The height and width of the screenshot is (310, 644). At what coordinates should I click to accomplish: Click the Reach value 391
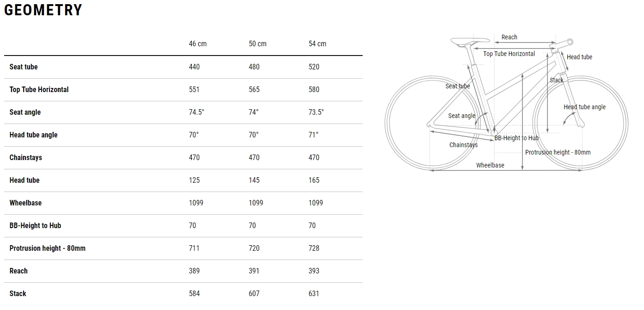tap(254, 271)
